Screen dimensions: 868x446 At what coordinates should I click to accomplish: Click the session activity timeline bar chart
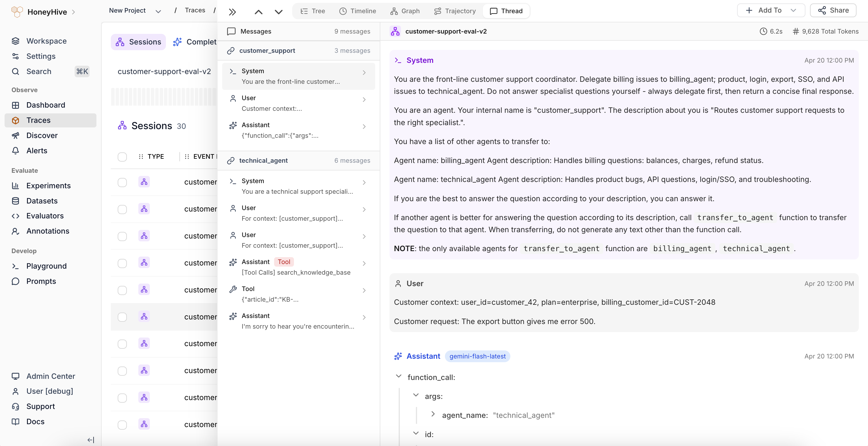coord(164,97)
